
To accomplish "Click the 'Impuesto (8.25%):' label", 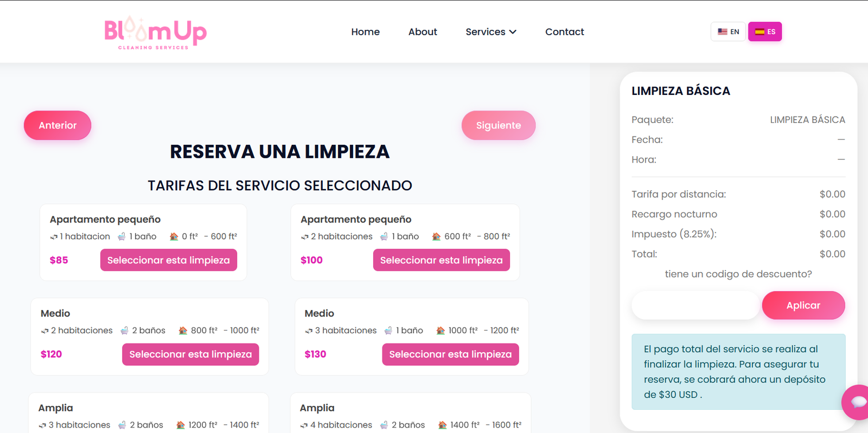I will pyautogui.click(x=674, y=234).
